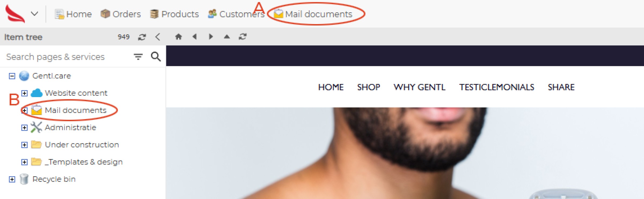This screenshot has width=644, height=199.
Task: Open the Products tab in top bar
Action: 174,14
